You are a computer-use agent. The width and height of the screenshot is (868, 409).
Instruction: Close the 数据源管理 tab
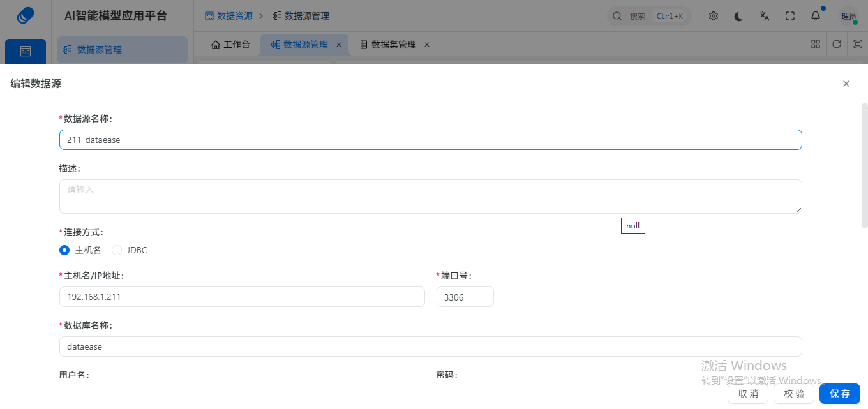click(x=339, y=45)
